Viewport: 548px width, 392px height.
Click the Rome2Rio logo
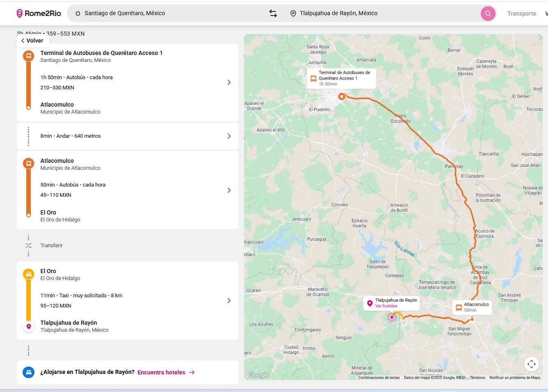39,14
